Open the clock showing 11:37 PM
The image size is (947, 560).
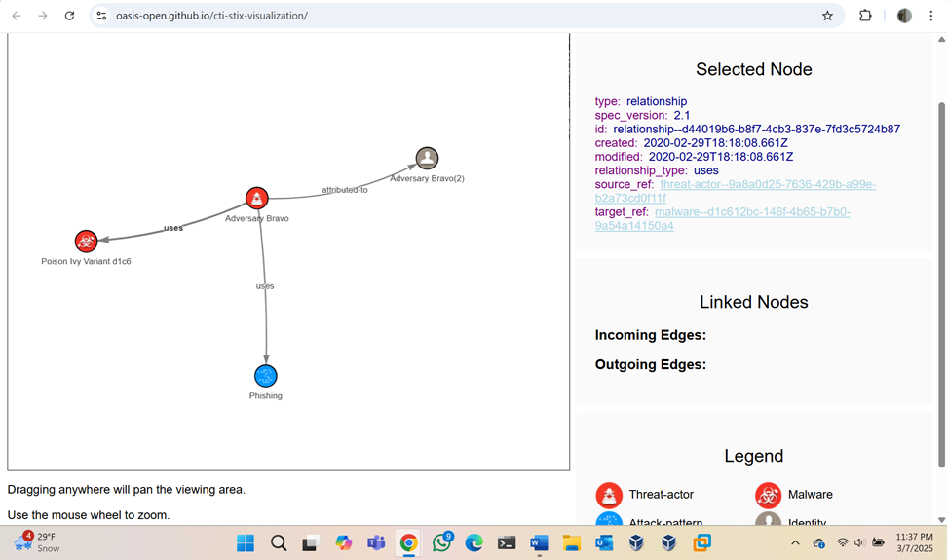[x=915, y=542]
